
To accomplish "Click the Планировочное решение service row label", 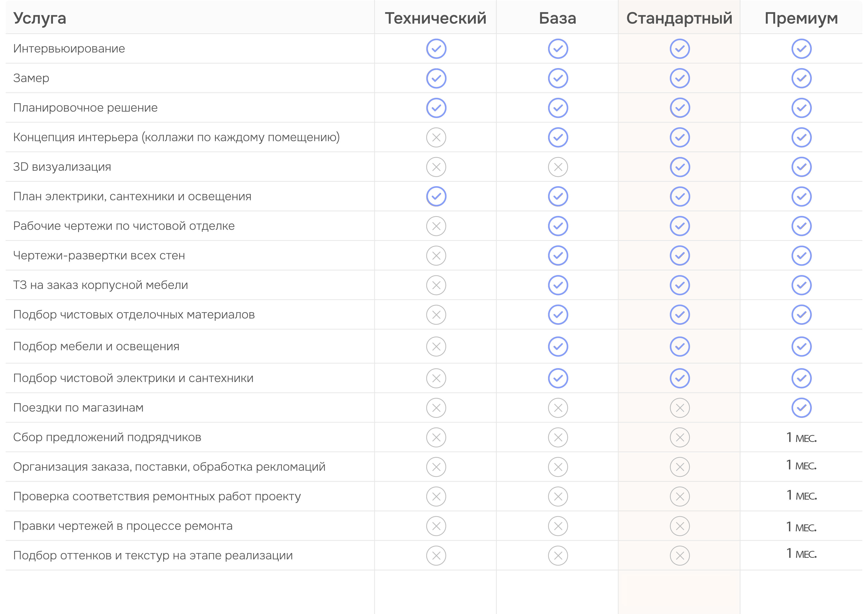I will pyautogui.click(x=85, y=108).
